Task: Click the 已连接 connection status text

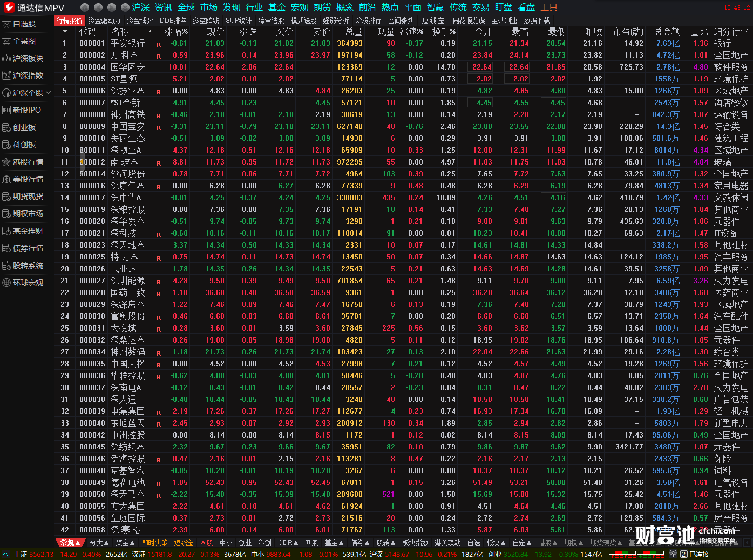Action: [699, 554]
